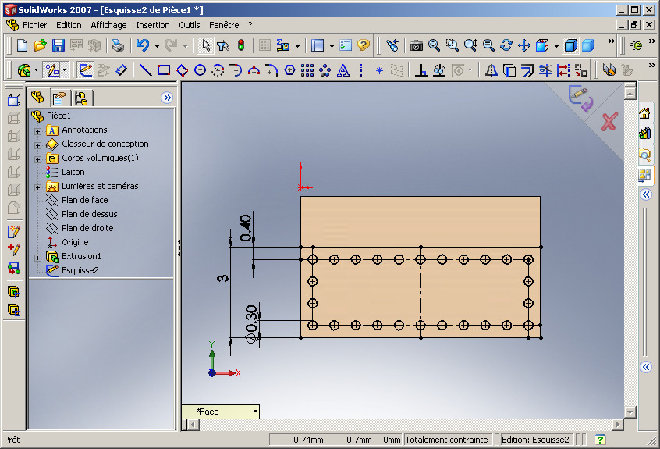Activate the Select arrow cursor tool

(x=206, y=45)
